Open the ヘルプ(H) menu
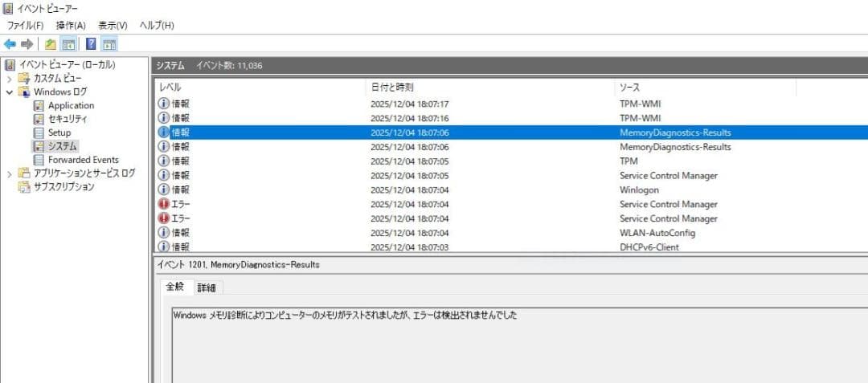The width and height of the screenshot is (868, 383). (157, 26)
